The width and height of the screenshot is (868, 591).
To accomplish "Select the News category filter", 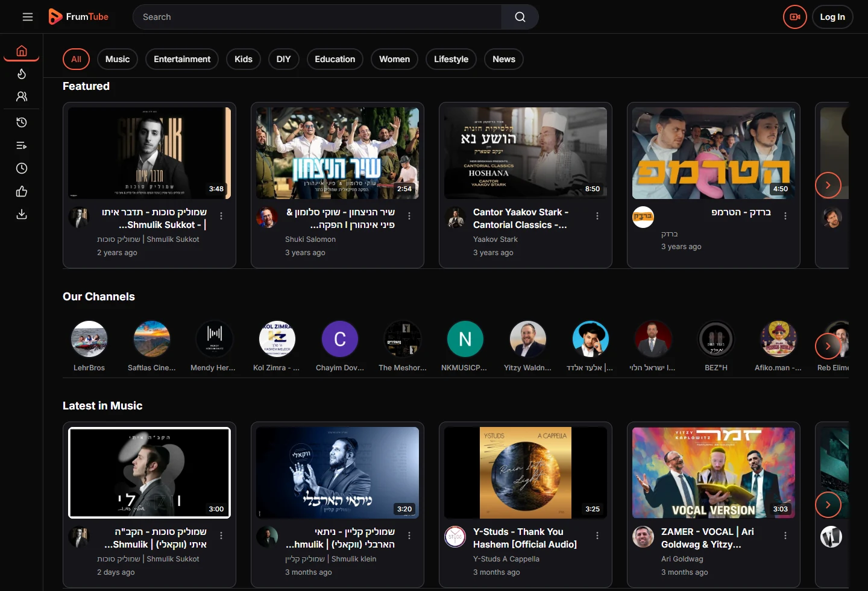I will pos(504,59).
